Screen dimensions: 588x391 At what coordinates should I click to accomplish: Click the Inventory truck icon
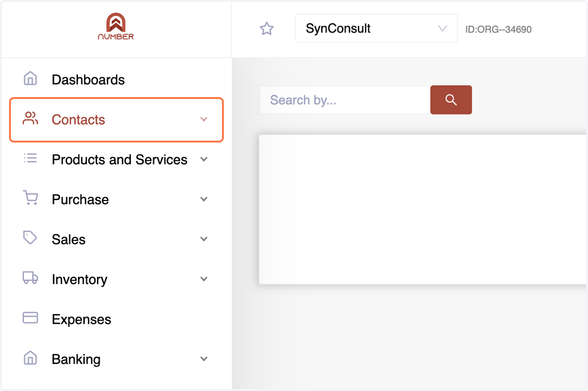point(30,278)
